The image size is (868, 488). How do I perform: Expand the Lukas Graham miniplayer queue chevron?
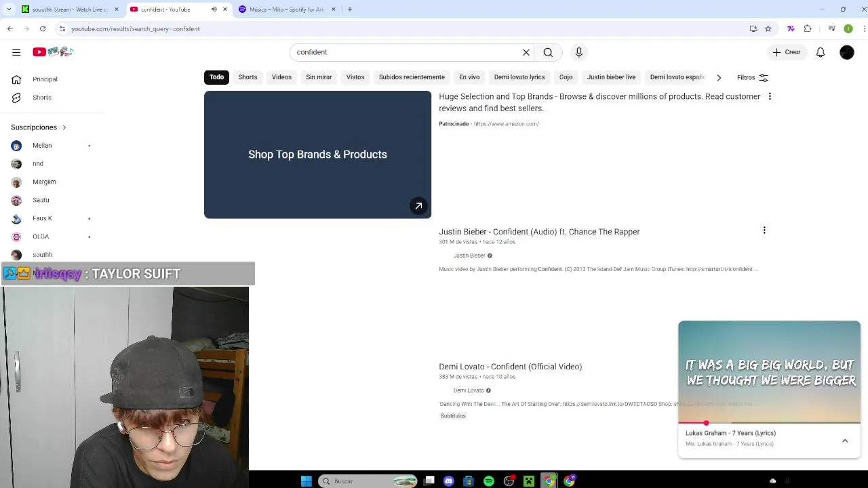click(x=845, y=441)
